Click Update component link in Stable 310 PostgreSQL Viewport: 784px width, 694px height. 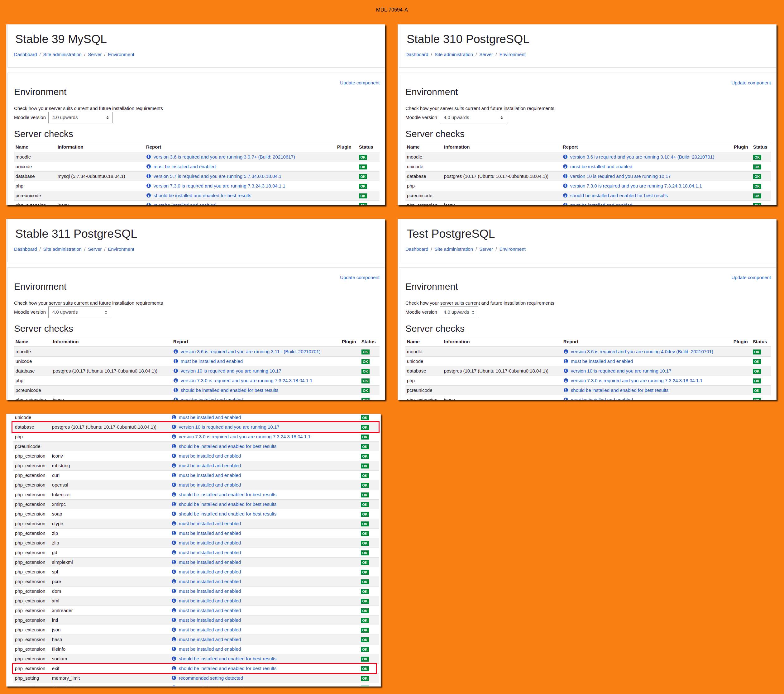[751, 83]
